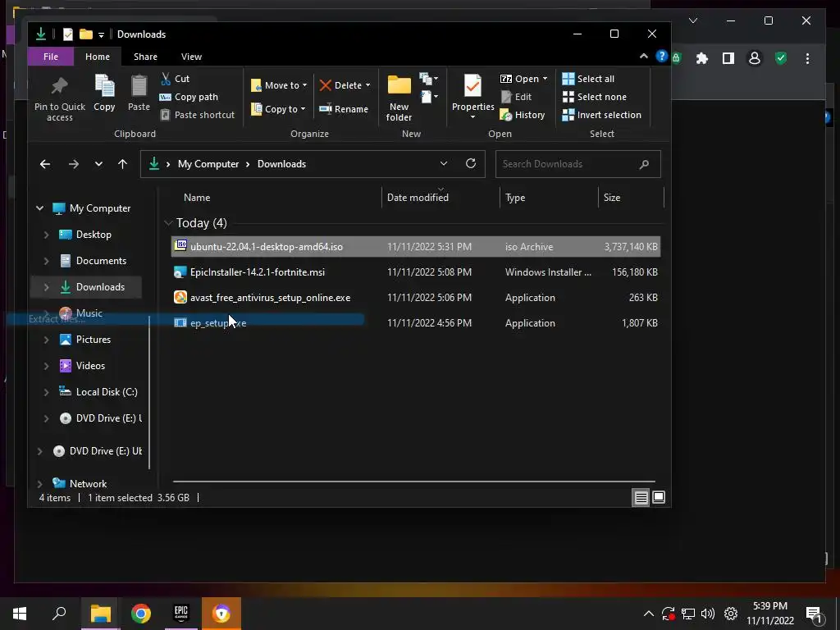840x630 pixels.
Task: Expand Desktop tree node
Action: click(x=47, y=235)
